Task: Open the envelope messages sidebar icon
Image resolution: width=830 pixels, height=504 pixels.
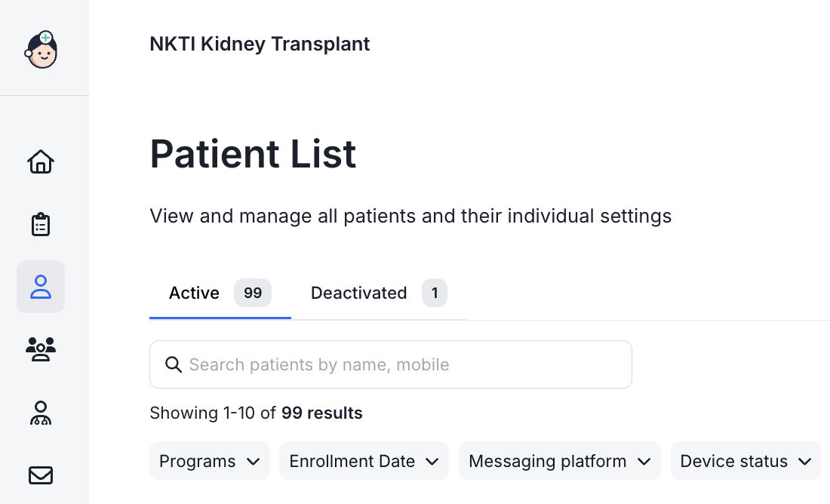Action: 41,475
